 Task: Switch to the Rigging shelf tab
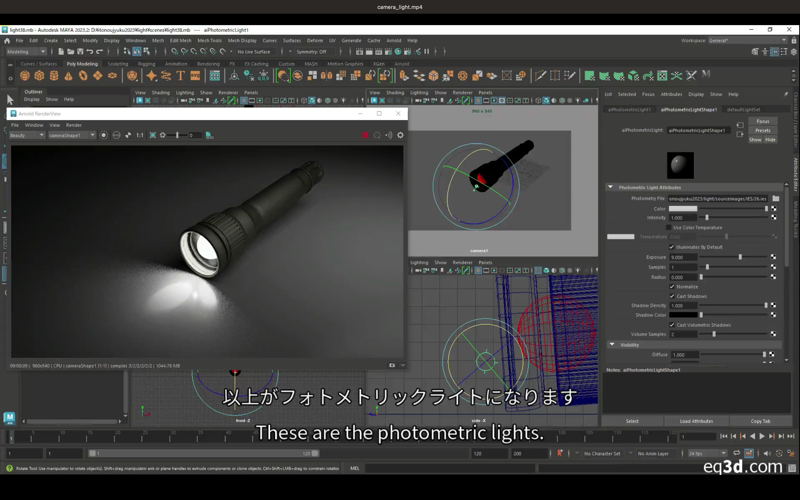pos(148,63)
